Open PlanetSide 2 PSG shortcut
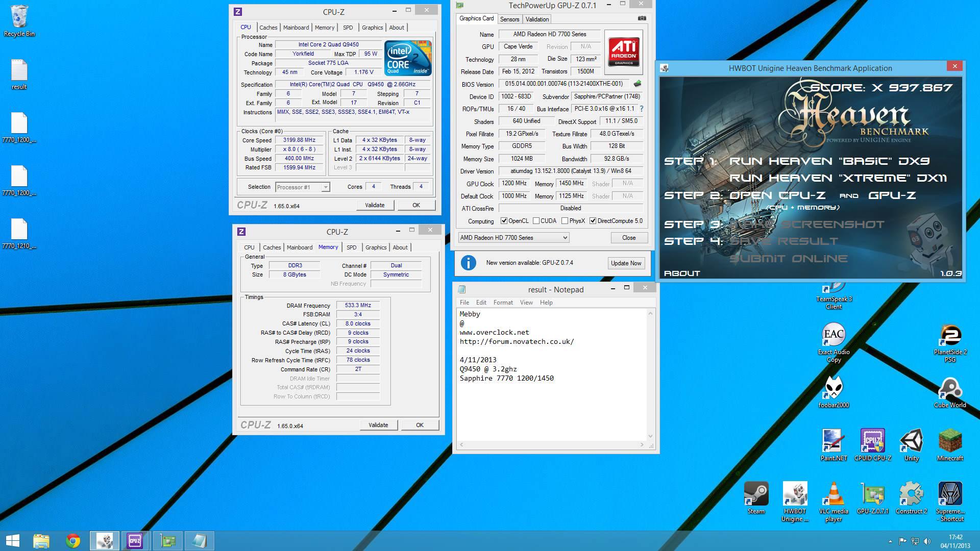The image size is (980, 551). coord(950,342)
